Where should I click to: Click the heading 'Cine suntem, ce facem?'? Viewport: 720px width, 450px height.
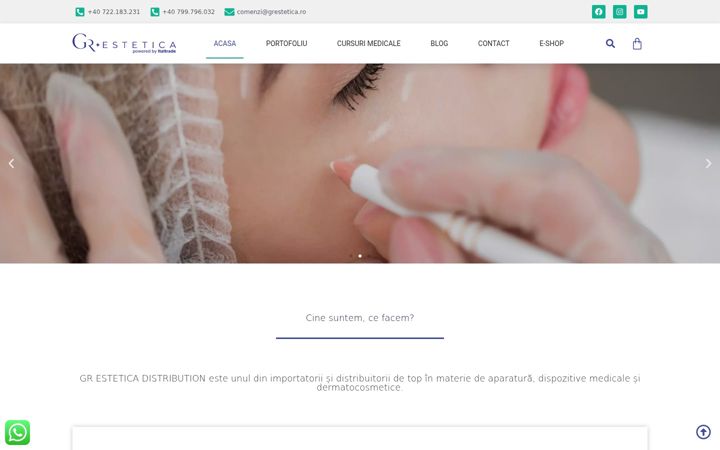tap(360, 318)
